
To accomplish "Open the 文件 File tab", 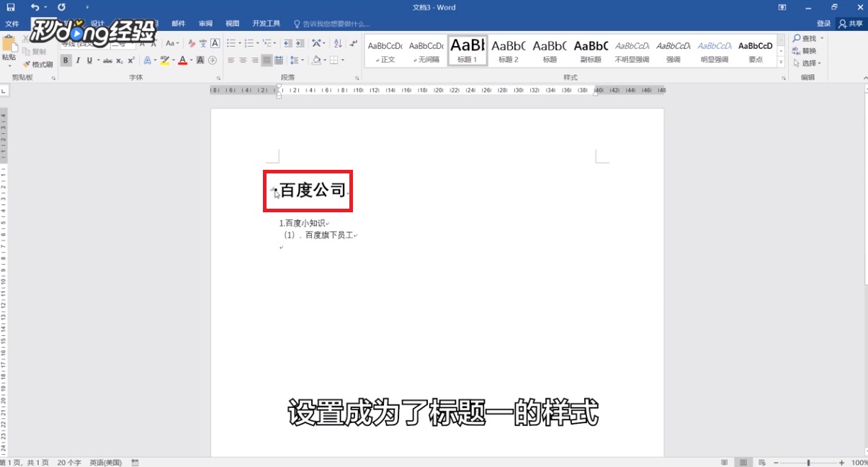I will (x=12, y=24).
